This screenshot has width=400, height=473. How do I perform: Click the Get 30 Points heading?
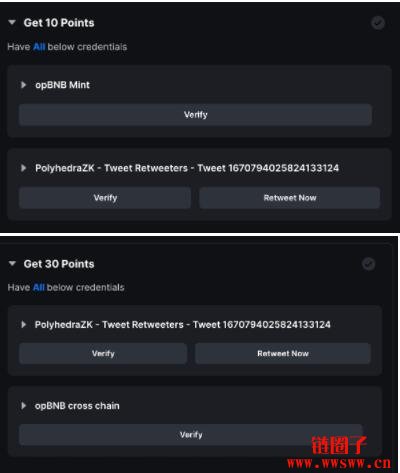pyautogui.click(x=59, y=264)
